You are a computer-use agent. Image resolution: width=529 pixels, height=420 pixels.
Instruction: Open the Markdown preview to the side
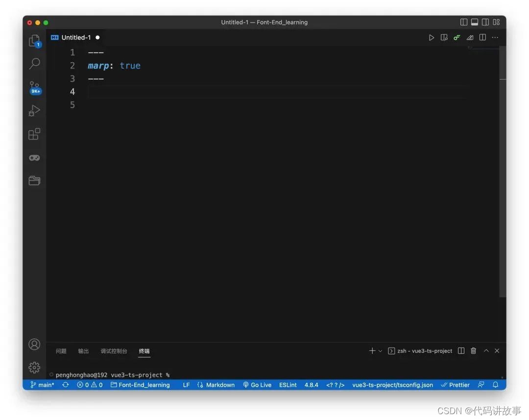pos(444,37)
